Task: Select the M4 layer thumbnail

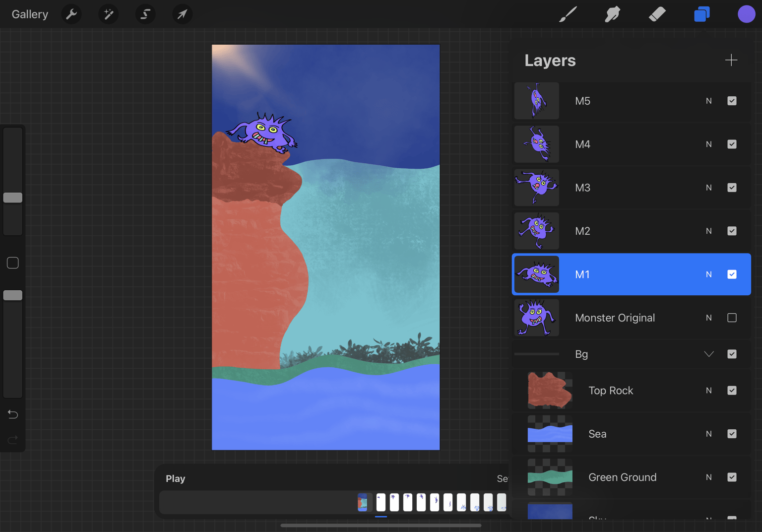Action: pos(537,144)
